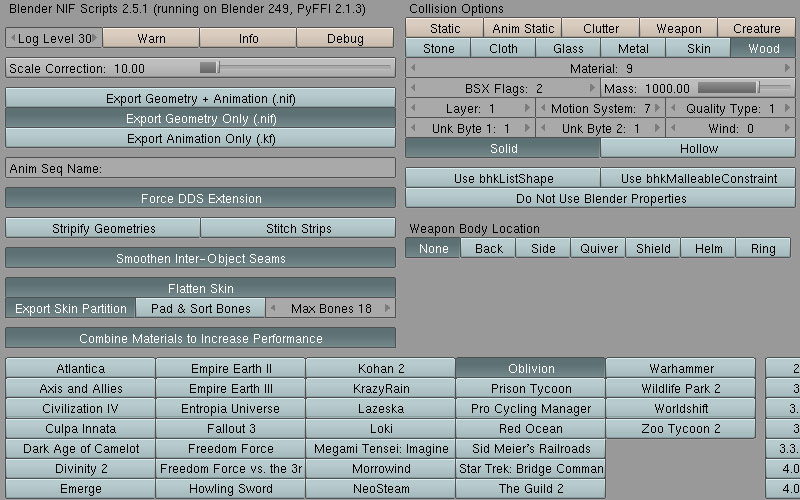The image size is (800, 500).
Task: Set log level to Warn
Action: point(151,38)
